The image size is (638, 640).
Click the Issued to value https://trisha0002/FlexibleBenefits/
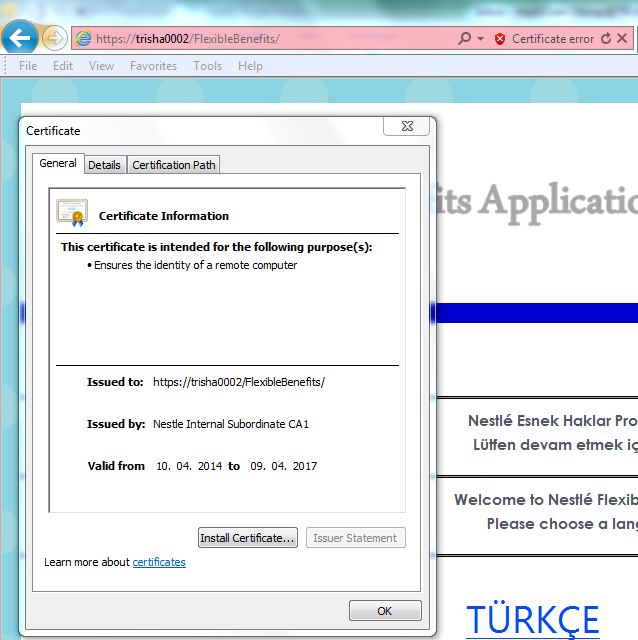[239, 382]
